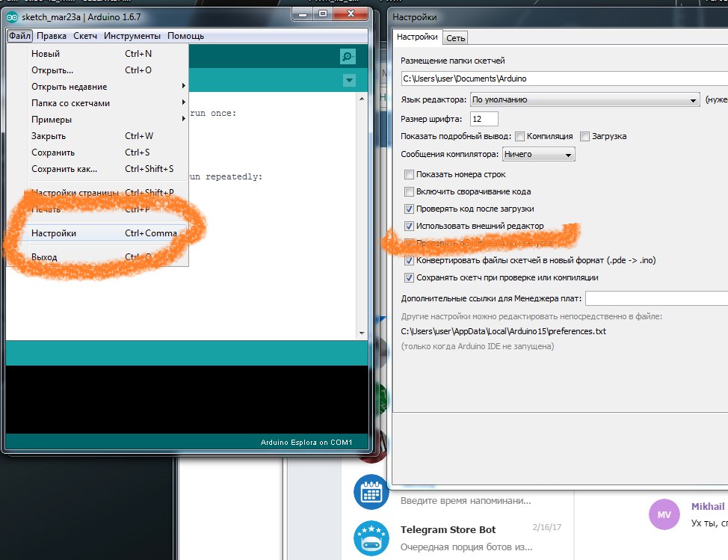Open the Файл menu
This screenshot has width=728, height=560.
pyautogui.click(x=19, y=36)
